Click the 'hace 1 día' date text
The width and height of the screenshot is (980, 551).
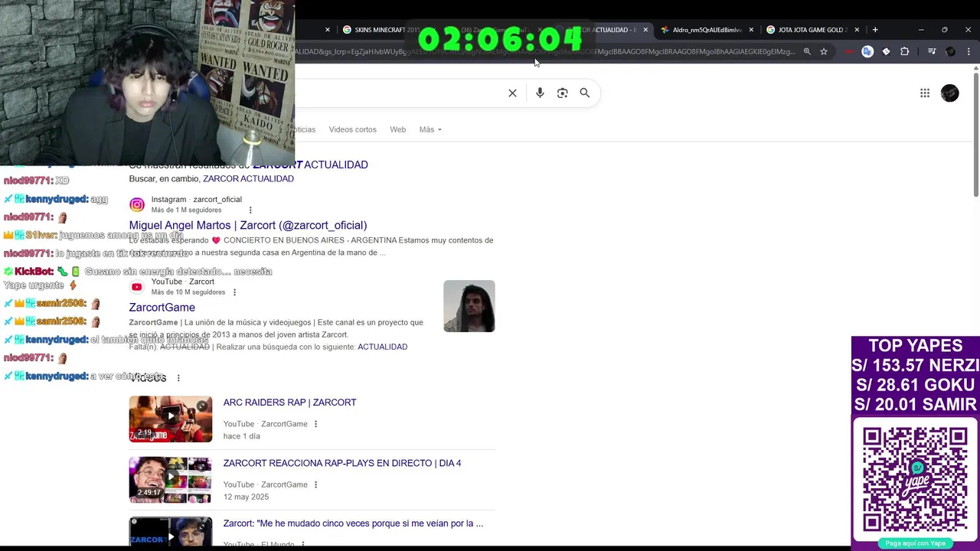(x=241, y=436)
